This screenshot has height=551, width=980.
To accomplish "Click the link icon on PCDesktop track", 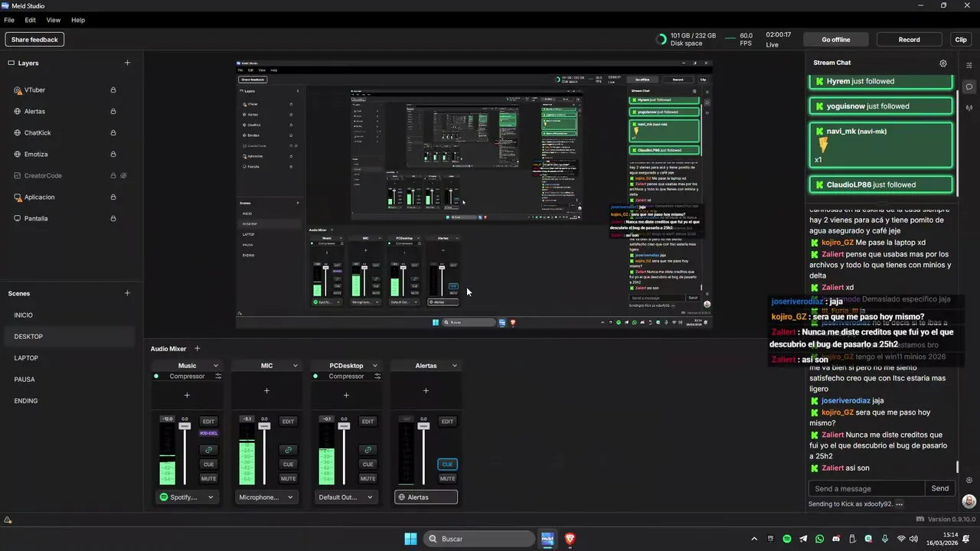I will [x=367, y=450].
